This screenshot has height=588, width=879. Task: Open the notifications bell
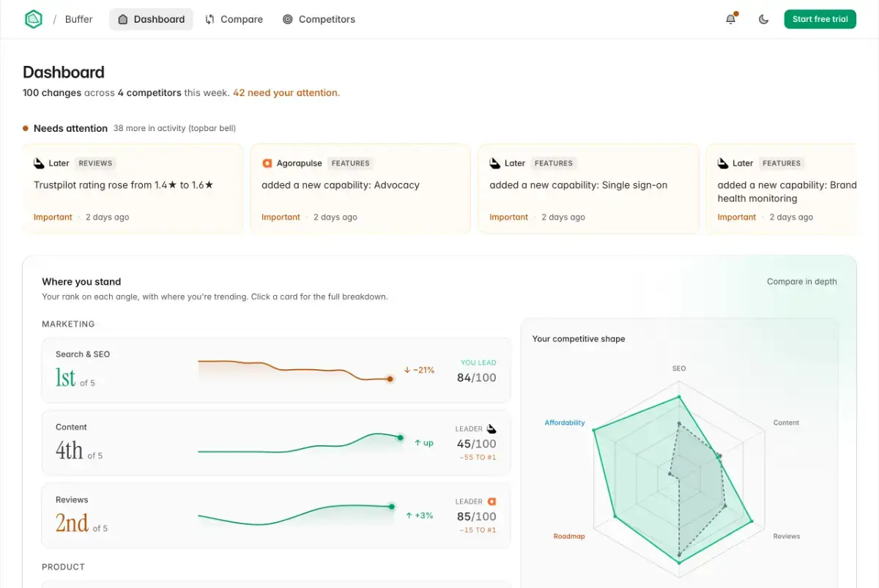pos(730,19)
